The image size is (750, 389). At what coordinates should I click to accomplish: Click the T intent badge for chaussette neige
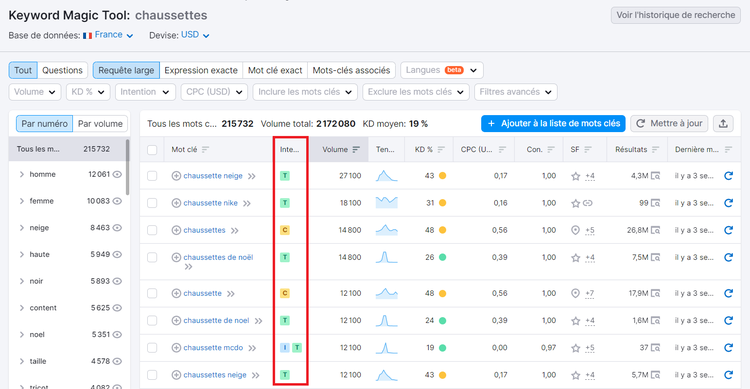pos(285,176)
